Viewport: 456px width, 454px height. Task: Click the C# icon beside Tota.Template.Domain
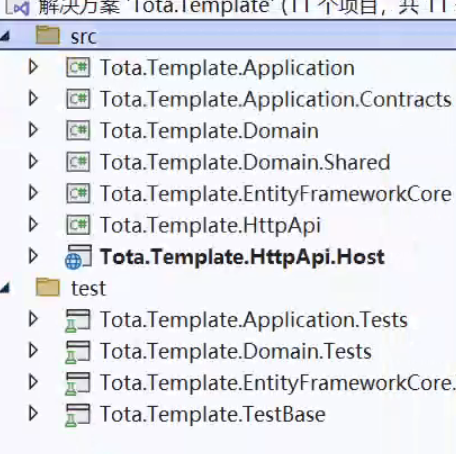point(78,130)
